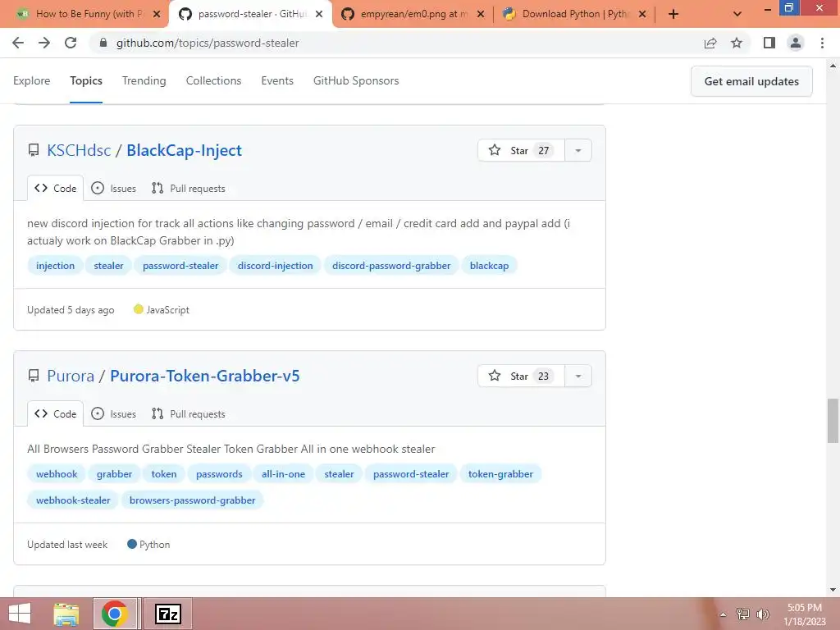Screen dimensions: 840x630
Task: Open the Collections nav item
Action: tap(213, 81)
